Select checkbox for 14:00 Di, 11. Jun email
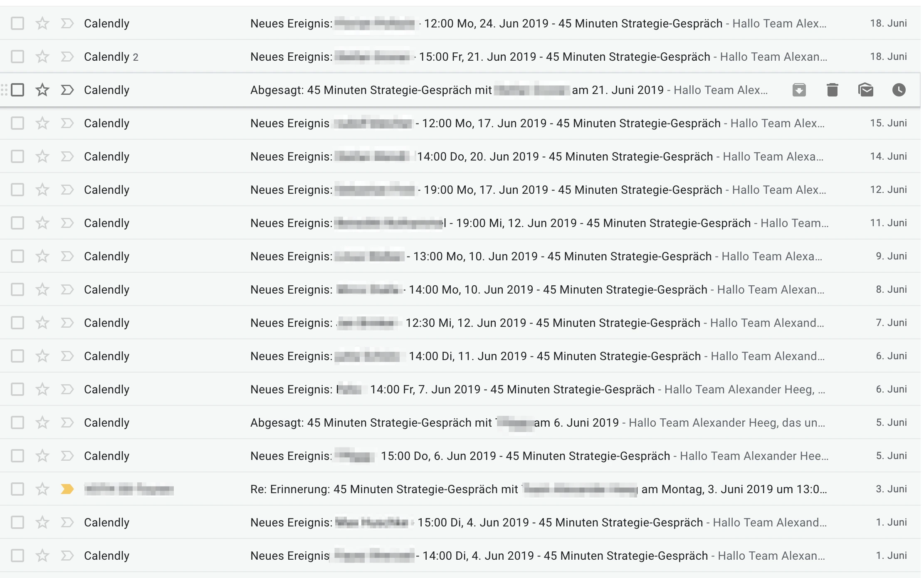Image resolution: width=924 pixels, height=578 pixels. (17, 356)
